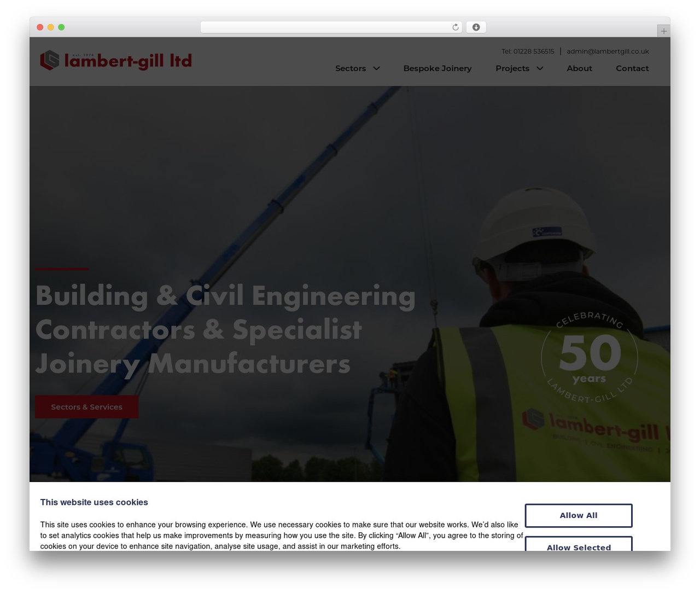The width and height of the screenshot is (700, 593).
Task: Select the "Building & Civil Engineering" headline
Action: click(225, 296)
